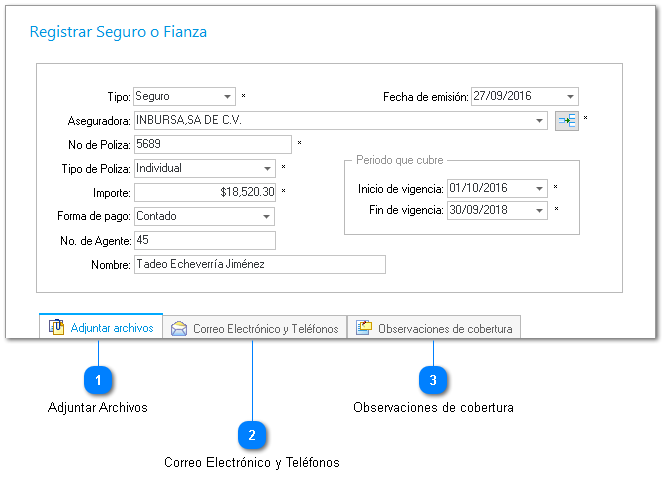Open the Aseguradora dropdown list

(540, 121)
